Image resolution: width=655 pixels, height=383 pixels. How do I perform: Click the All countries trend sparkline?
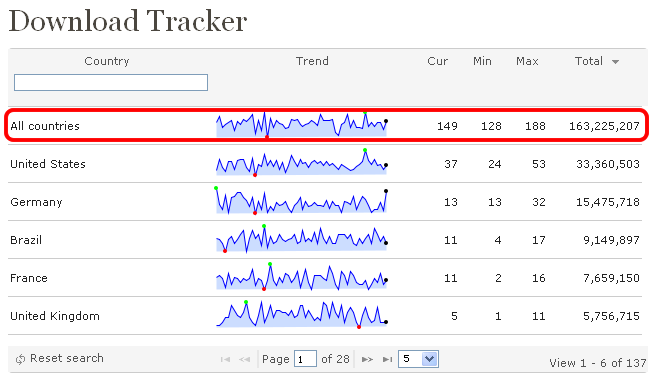tap(302, 124)
